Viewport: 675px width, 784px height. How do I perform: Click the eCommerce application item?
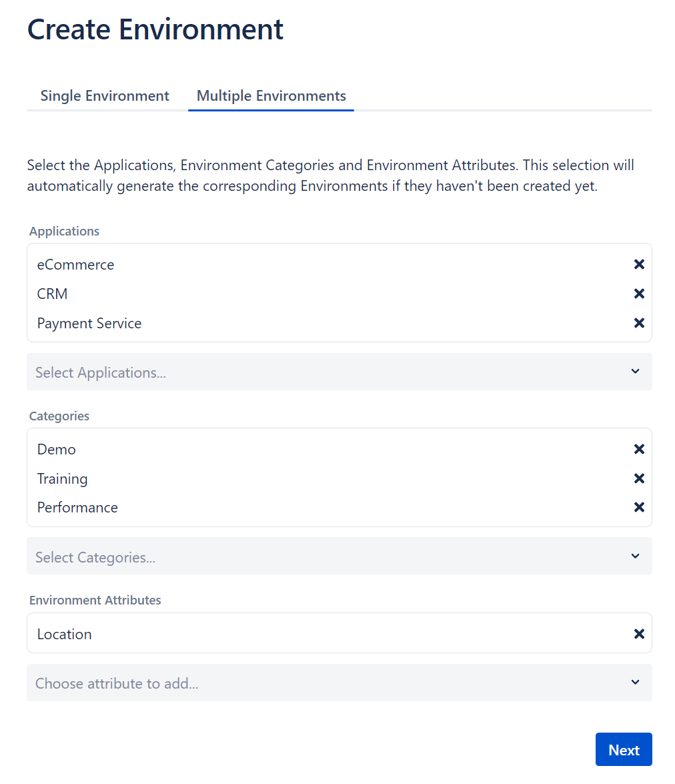(75, 265)
